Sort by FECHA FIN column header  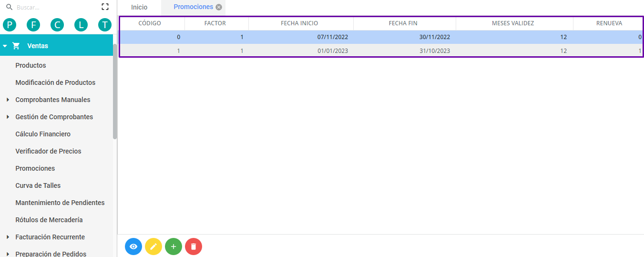[x=403, y=23]
